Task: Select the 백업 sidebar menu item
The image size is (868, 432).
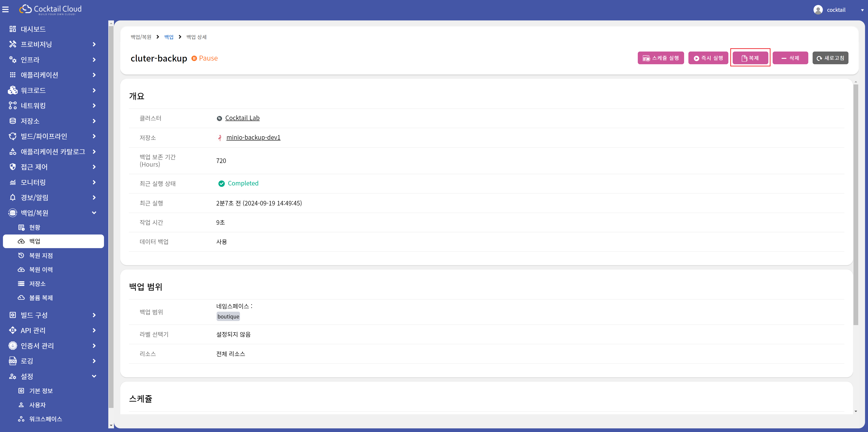Action: point(35,241)
